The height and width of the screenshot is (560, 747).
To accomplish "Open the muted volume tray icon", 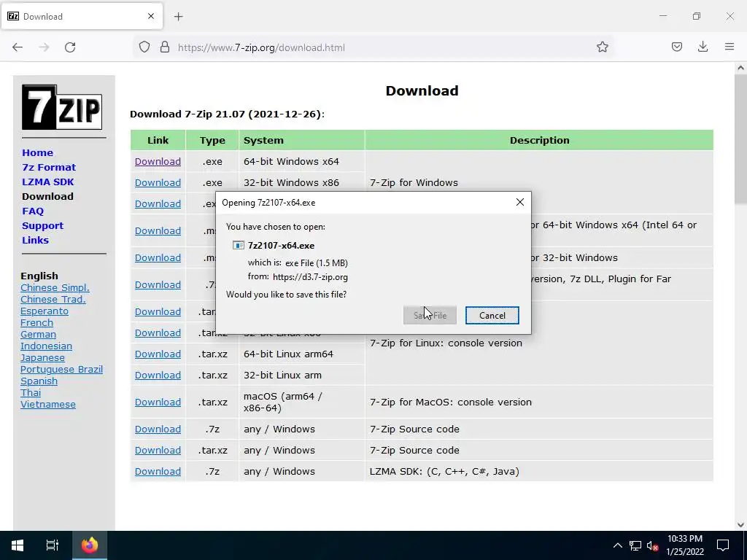I will click(x=652, y=545).
